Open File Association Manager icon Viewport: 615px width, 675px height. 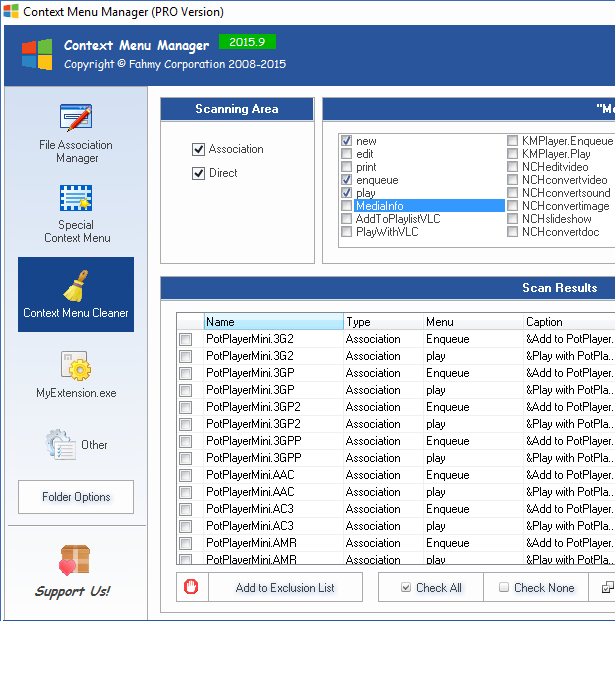coord(76,118)
